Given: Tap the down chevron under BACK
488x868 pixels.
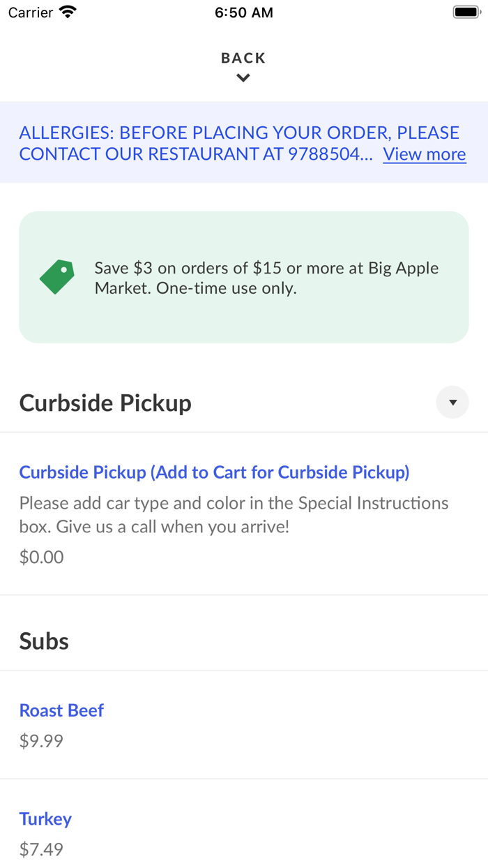Looking at the screenshot, I should coord(243,78).
